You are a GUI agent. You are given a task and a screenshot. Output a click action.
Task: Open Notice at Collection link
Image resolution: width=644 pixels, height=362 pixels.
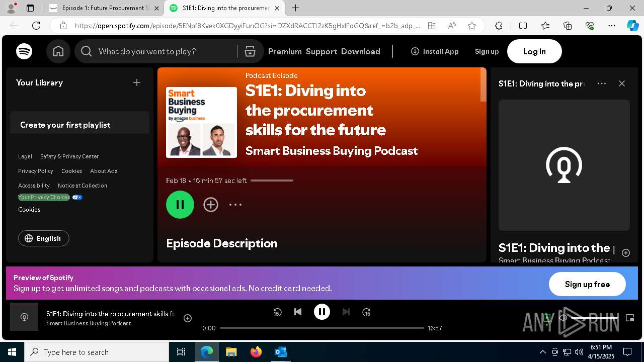click(x=83, y=186)
